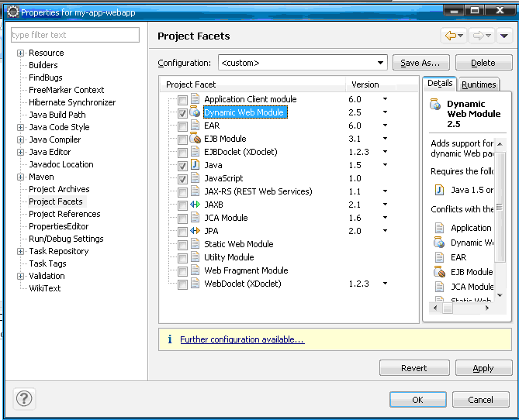Open the view menu dropdown arrow
The image size is (519, 420).
(x=504, y=36)
